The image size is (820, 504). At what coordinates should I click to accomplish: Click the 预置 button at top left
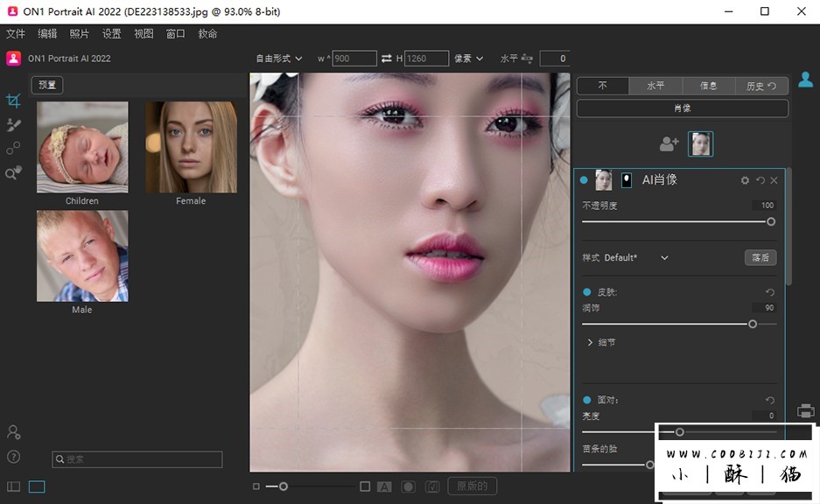coord(46,85)
